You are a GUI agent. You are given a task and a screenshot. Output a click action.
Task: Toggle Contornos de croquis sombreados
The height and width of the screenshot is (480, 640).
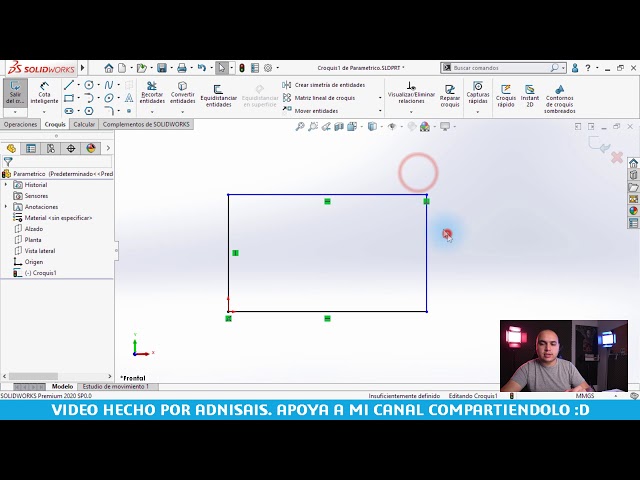pyautogui.click(x=560, y=99)
